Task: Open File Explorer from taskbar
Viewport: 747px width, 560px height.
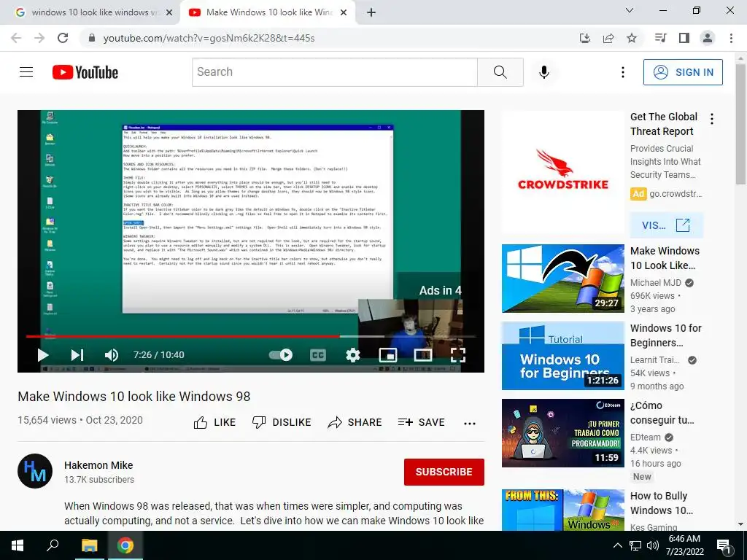Action: (x=89, y=545)
